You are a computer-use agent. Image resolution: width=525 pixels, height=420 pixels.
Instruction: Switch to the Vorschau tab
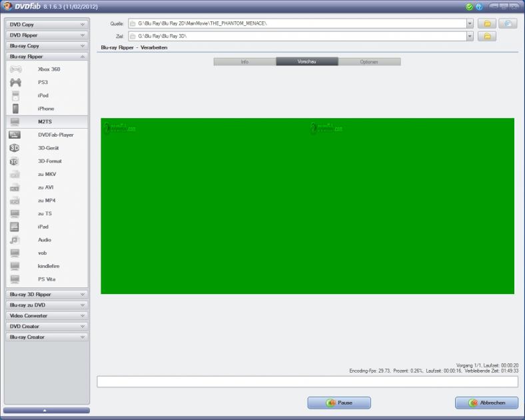307,61
